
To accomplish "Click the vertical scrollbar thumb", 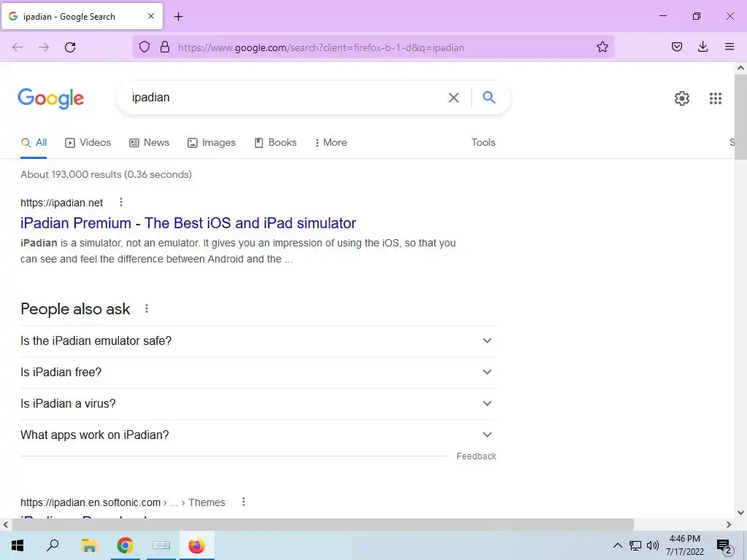I will 740,117.
